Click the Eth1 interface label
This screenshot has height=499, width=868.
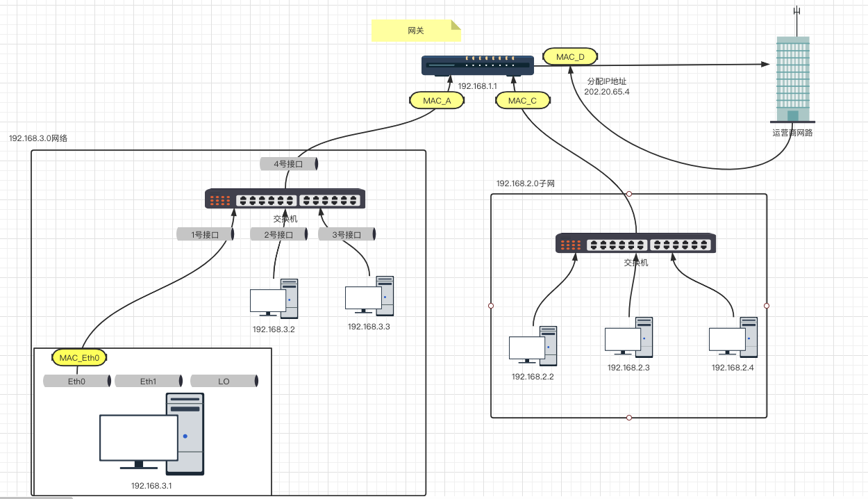[x=148, y=382]
